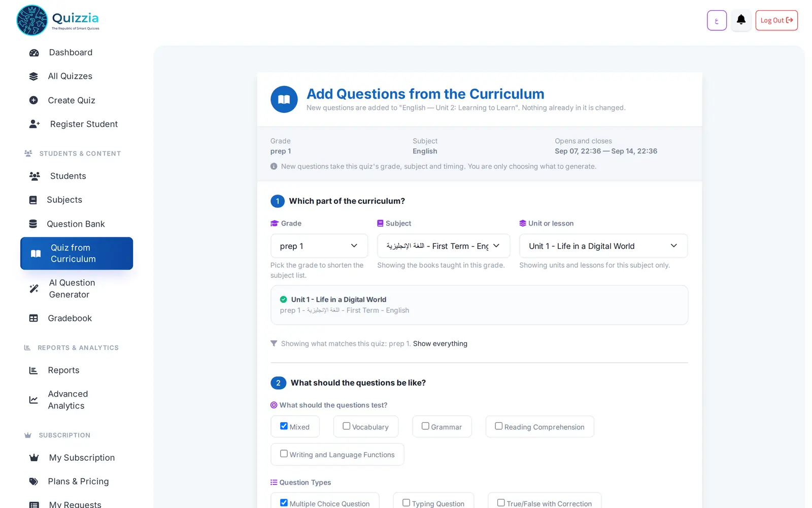The height and width of the screenshot is (508, 812).
Task: Go to All Quizzes
Action: pos(77,76)
